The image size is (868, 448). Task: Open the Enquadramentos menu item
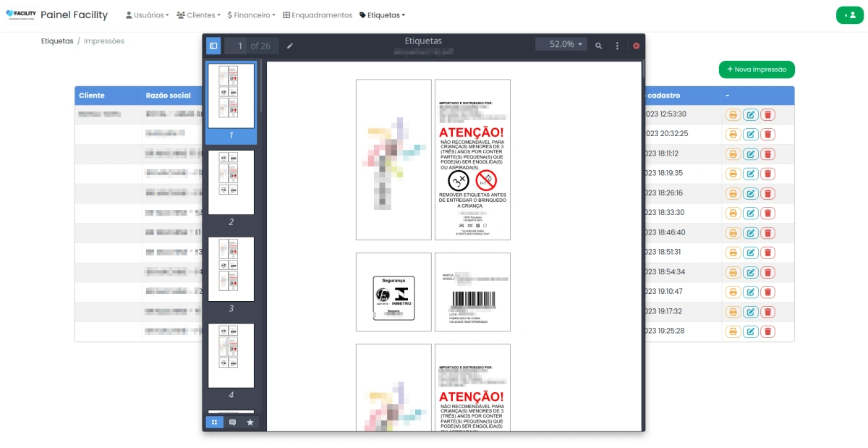click(318, 15)
